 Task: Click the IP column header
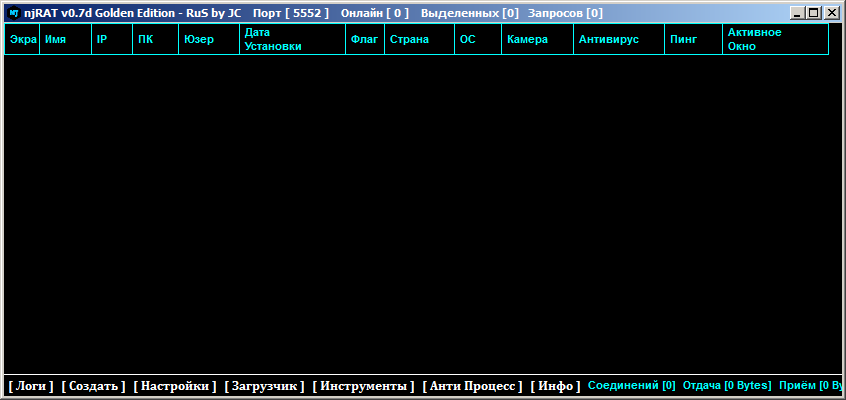111,39
